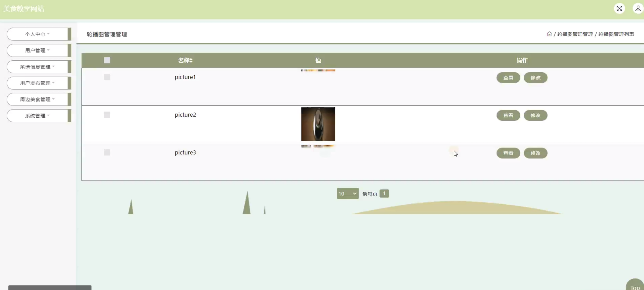Open the picture2 thumbnail image
The height and width of the screenshot is (290, 644).
(318, 124)
